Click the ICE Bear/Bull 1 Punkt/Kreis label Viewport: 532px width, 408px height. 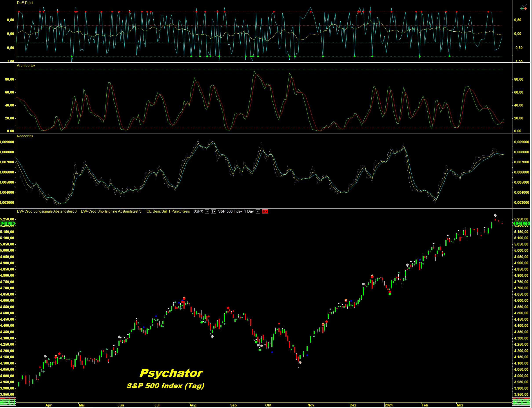pyautogui.click(x=167, y=211)
